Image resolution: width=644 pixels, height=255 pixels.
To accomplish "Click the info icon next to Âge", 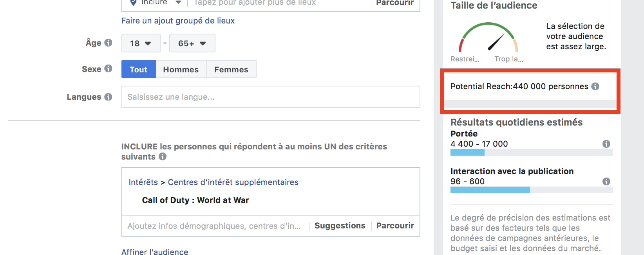I will (x=108, y=43).
